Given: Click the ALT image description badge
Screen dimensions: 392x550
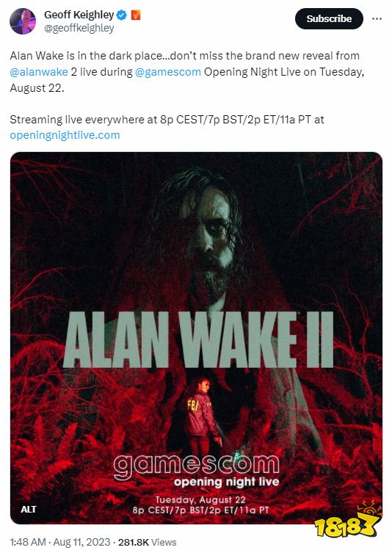Looking at the screenshot, I should click(x=29, y=509).
